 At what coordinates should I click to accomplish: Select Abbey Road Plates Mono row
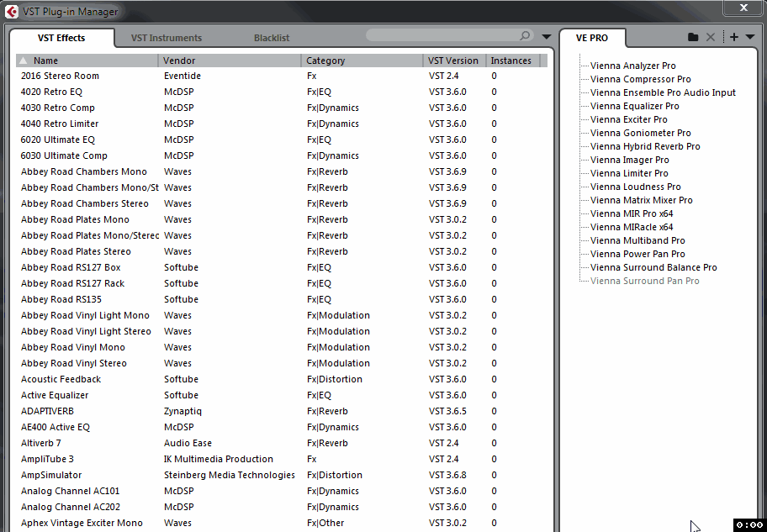click(x=281, y=219)
